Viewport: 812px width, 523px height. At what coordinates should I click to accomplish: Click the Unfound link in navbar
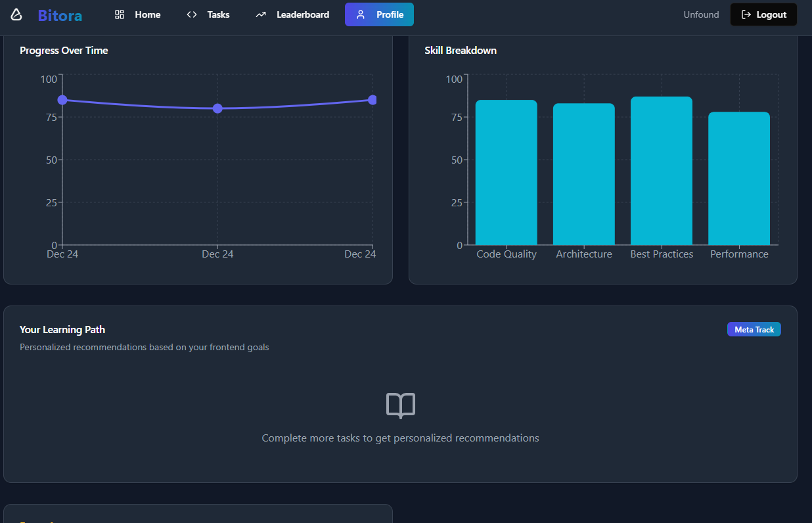tap(700, 14)
